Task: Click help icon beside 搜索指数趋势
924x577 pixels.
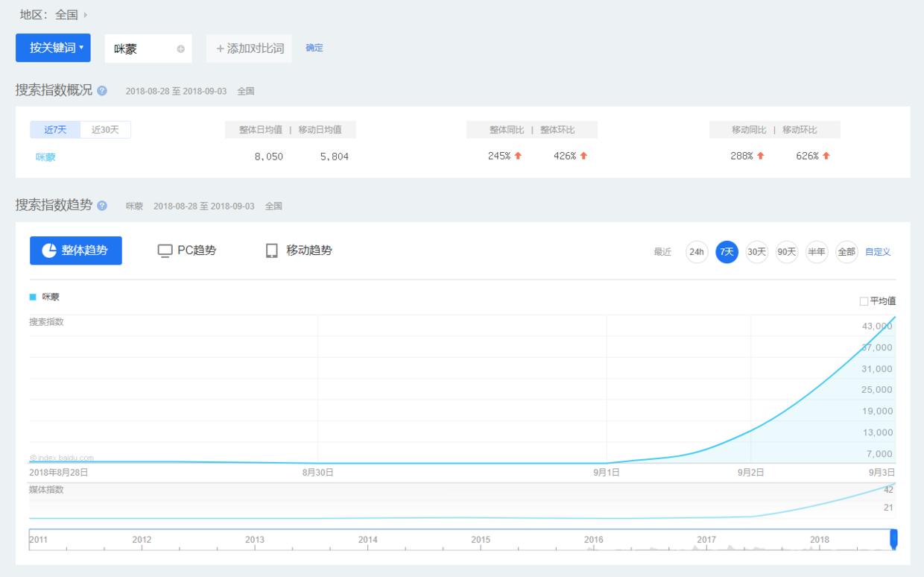Action: click(x=102, y=206)
